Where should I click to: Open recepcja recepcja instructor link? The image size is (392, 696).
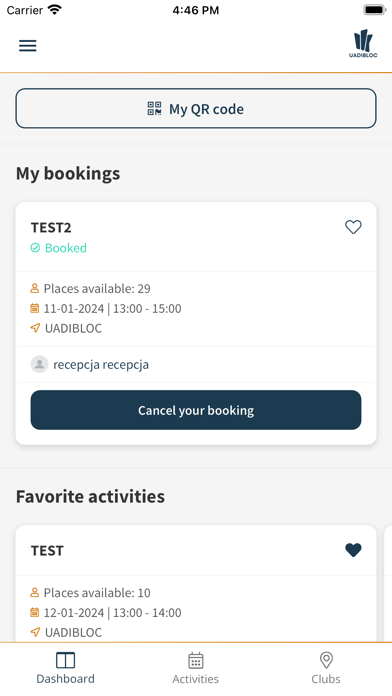point(101,365)
